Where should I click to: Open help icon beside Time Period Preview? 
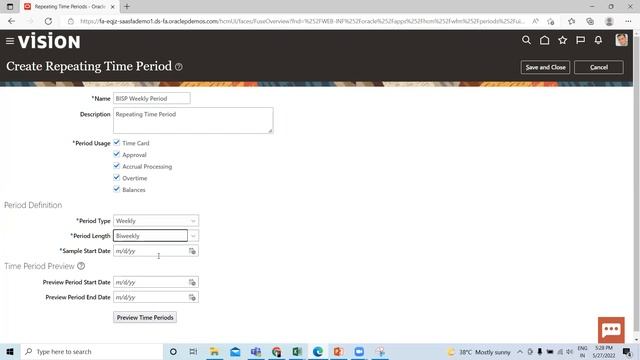click(x=81, y=266)
